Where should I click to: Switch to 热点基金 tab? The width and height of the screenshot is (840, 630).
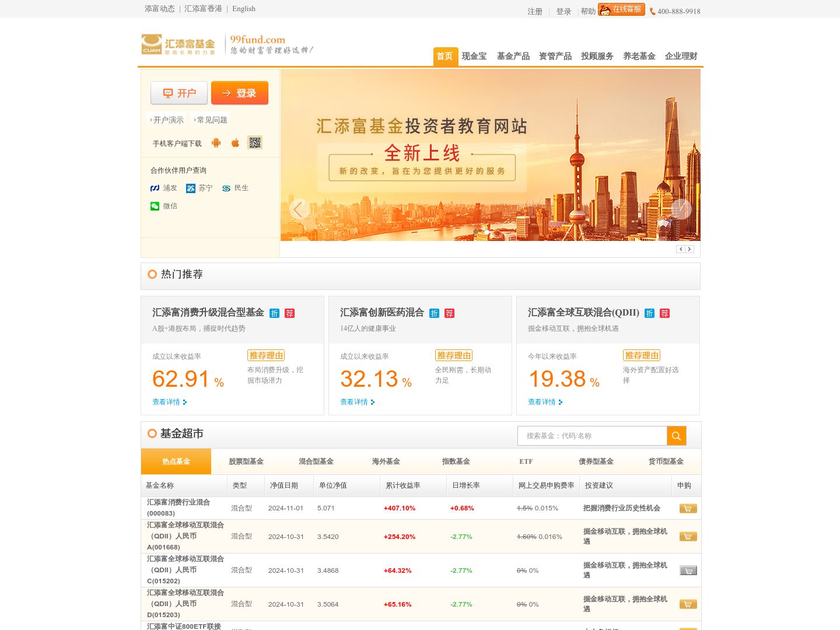point(176,461)
